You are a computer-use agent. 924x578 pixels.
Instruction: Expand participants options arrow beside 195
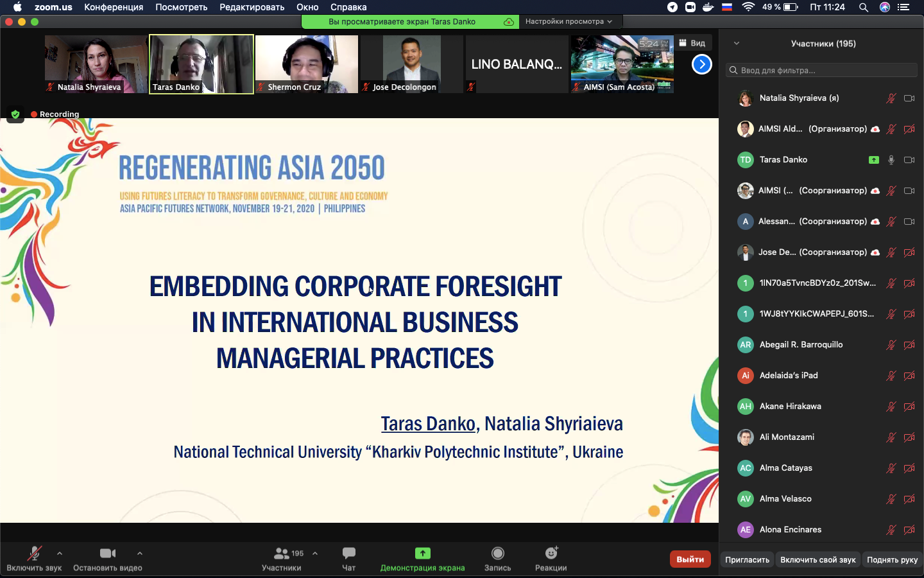coord(315,553)
